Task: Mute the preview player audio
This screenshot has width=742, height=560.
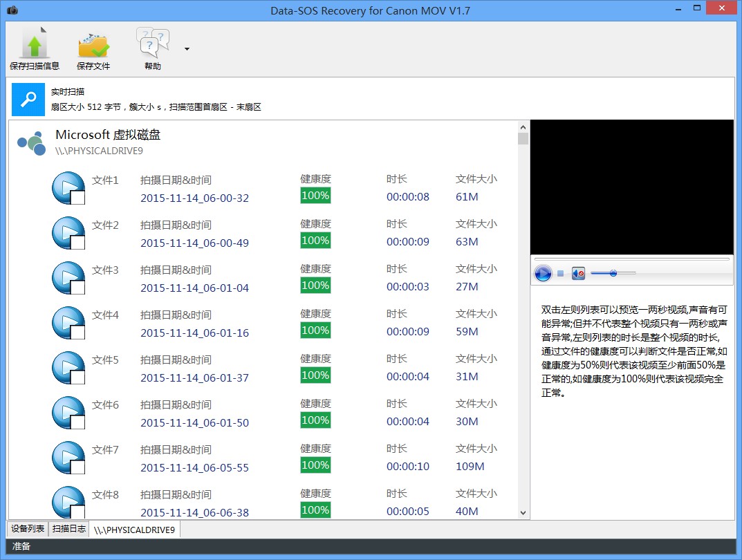Action: tap(579, 274)
